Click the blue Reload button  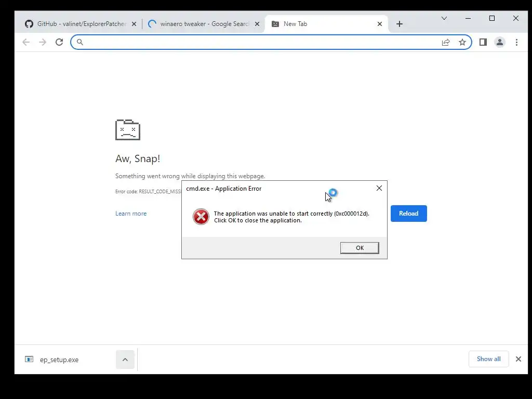(x=408, y=214)
